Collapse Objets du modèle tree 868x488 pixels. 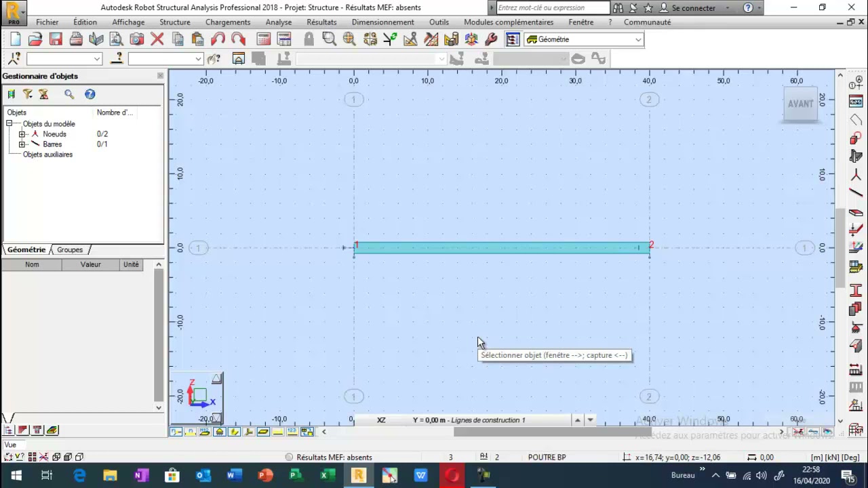point(9,123)
